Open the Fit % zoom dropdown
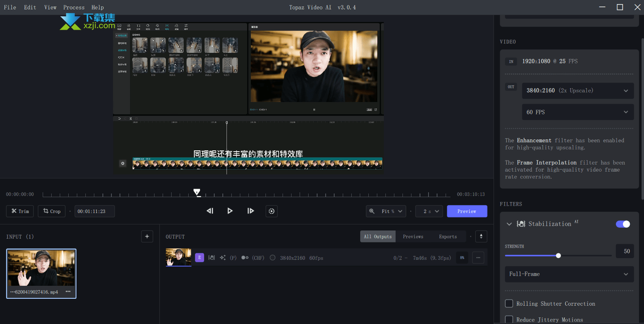 click(392, 211)
